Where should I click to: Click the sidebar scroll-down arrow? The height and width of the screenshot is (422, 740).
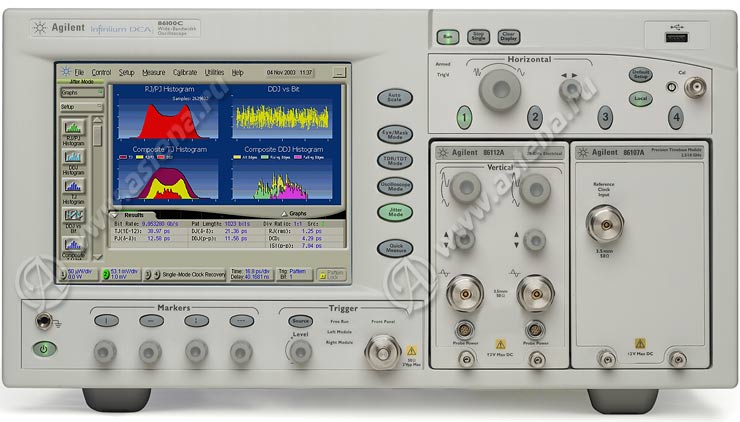97,257
